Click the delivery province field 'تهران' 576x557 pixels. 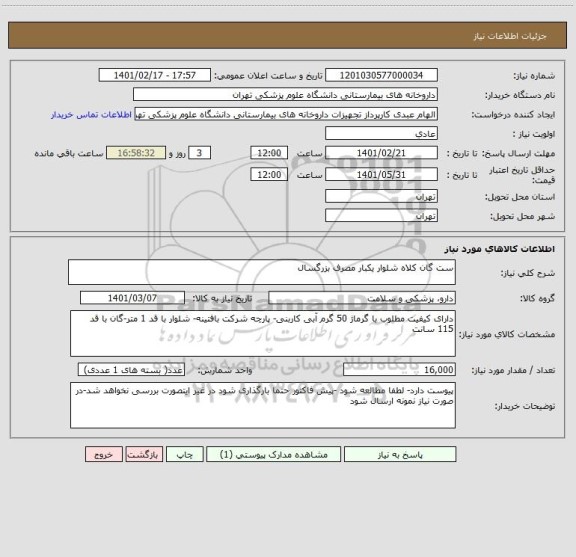click(x=381, y=197)
